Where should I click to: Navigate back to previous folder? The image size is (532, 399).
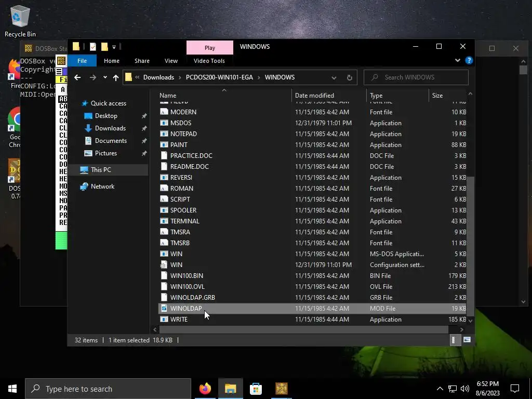(77, 78)
